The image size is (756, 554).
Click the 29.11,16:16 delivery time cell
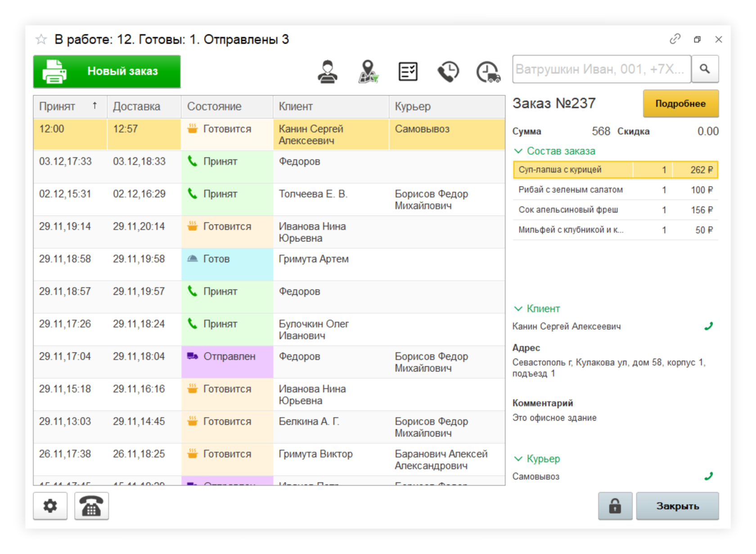[144, 395]
